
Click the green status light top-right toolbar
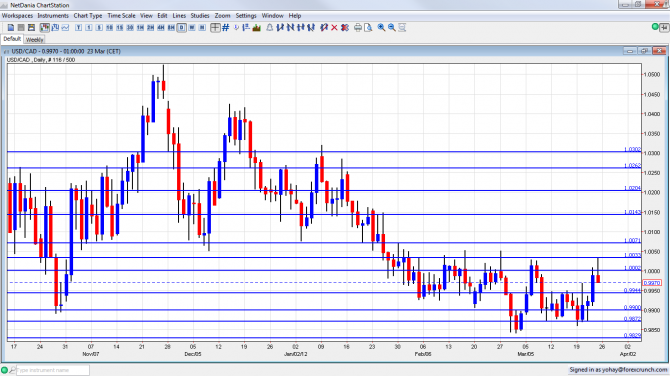click(x=655, y=27)
